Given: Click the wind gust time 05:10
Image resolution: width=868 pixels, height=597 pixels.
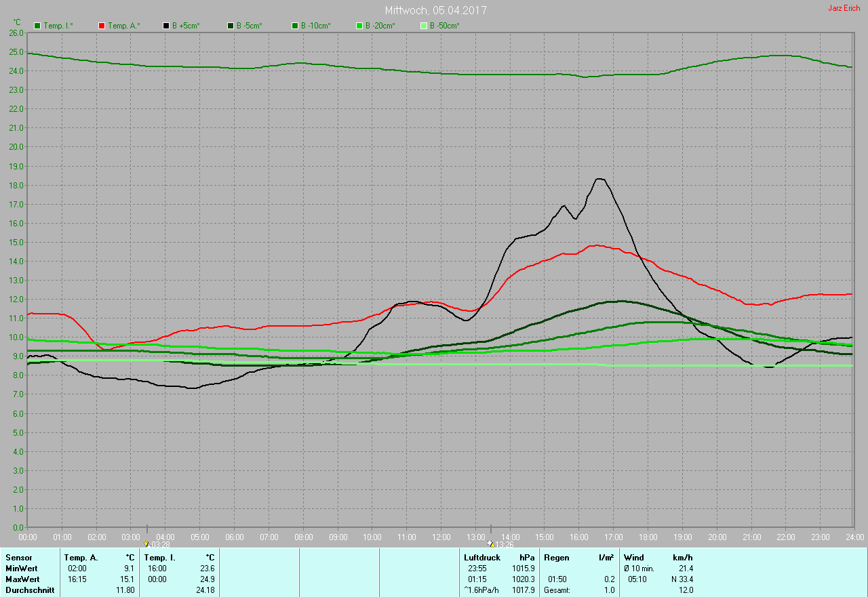Looking at the screenshot, I should [637, 579].
